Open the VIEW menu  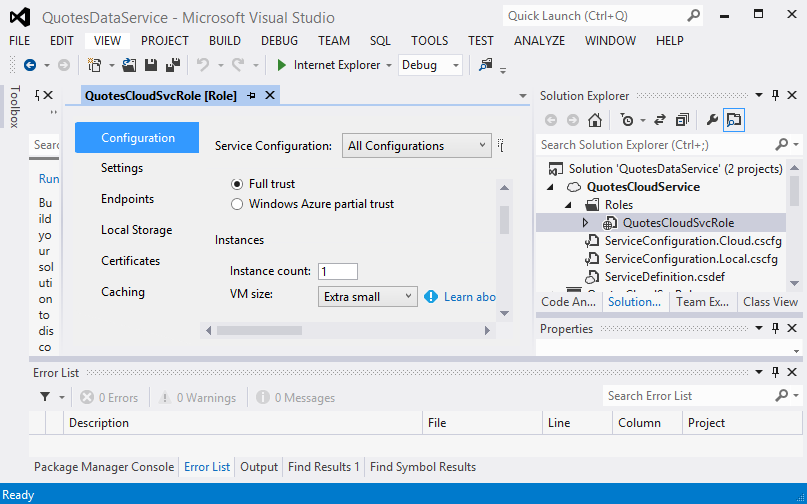click(x=108, y=41)
